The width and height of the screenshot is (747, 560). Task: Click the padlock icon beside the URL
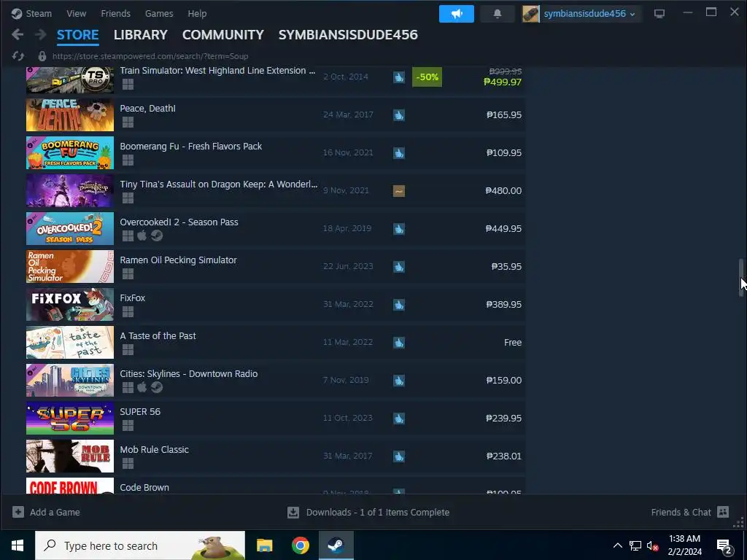[42, 56]
